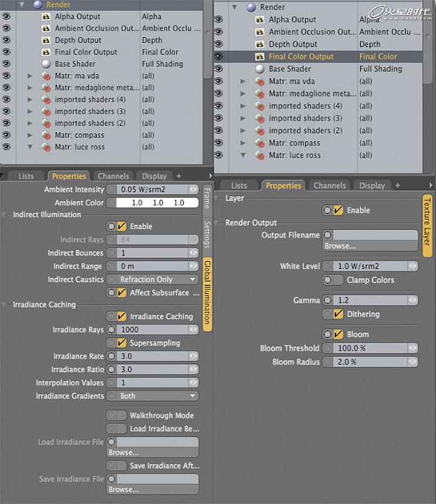The height and width of the screenshot is (504, 436).
Task: Enable Walkthrough Mode checkbox
Action: (x=122, y=416)
